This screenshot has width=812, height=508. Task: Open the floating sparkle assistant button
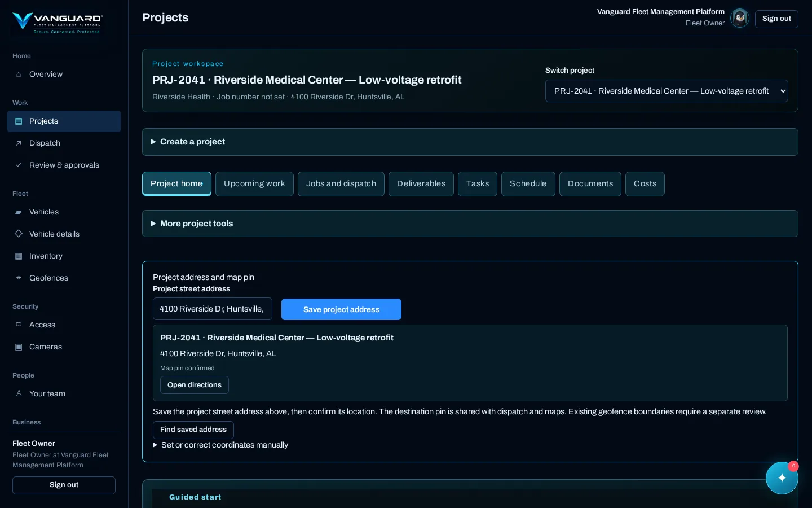(782, 478)
